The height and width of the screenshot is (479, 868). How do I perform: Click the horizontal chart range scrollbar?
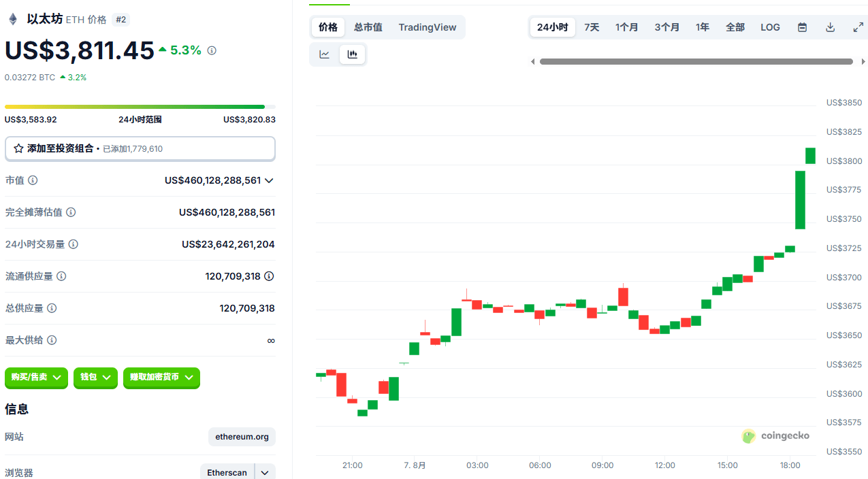(x=696, y=62)
